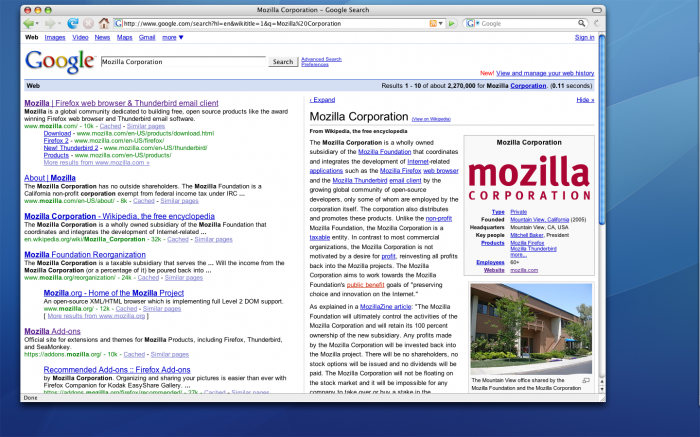Click 'Cached' link for the Mozilla Add-ons result
Screen dimensions: 700x437
coord(134,354)
